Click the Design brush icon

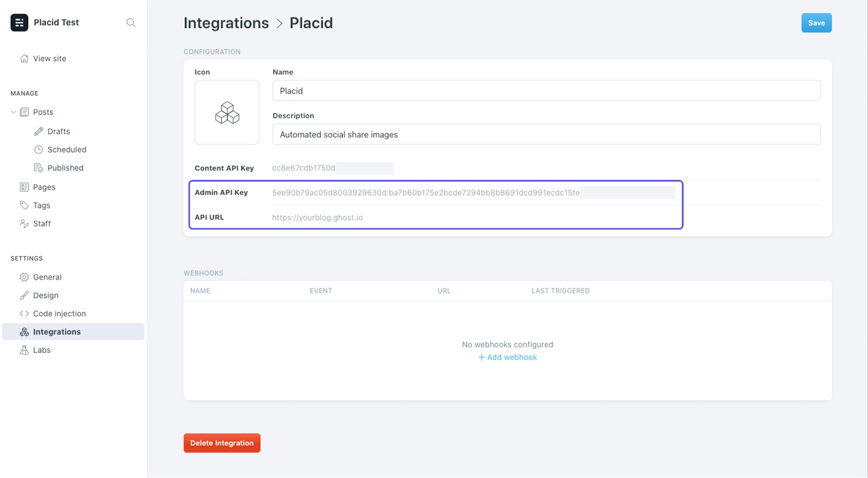click(24, 295)
